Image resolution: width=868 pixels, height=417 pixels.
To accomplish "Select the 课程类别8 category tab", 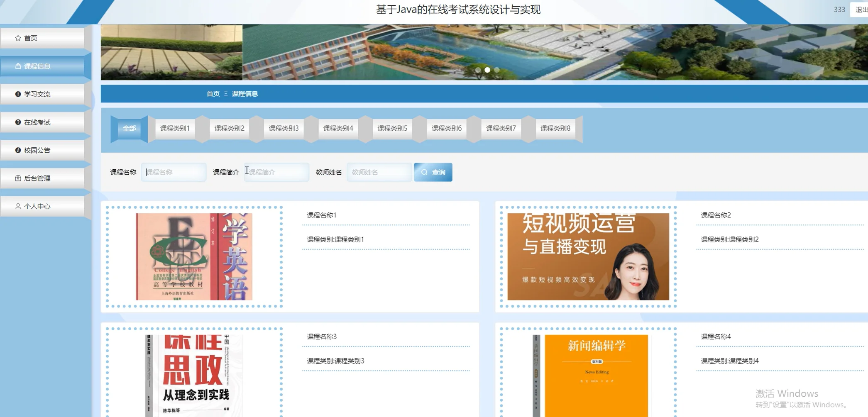I will [x=555, y=128].
